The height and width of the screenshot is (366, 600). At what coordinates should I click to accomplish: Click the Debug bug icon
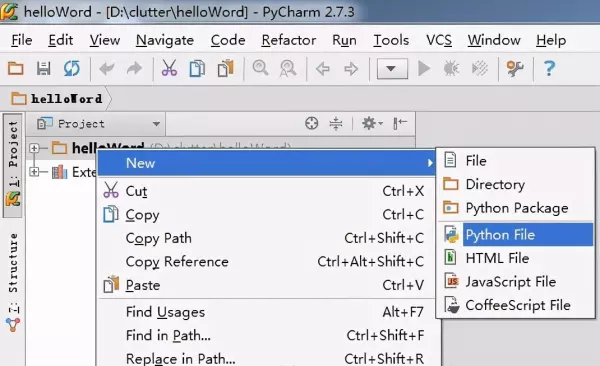click(451, 69)
